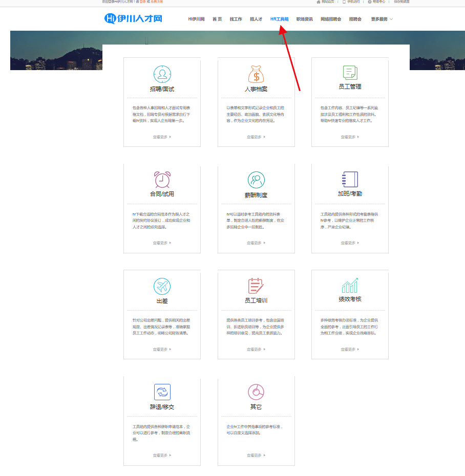The height and width of the screenshot is (476, 465).
Task: Click the 伊川人才网 site logo
Action: pyautogui.click(x=133, y=19)
